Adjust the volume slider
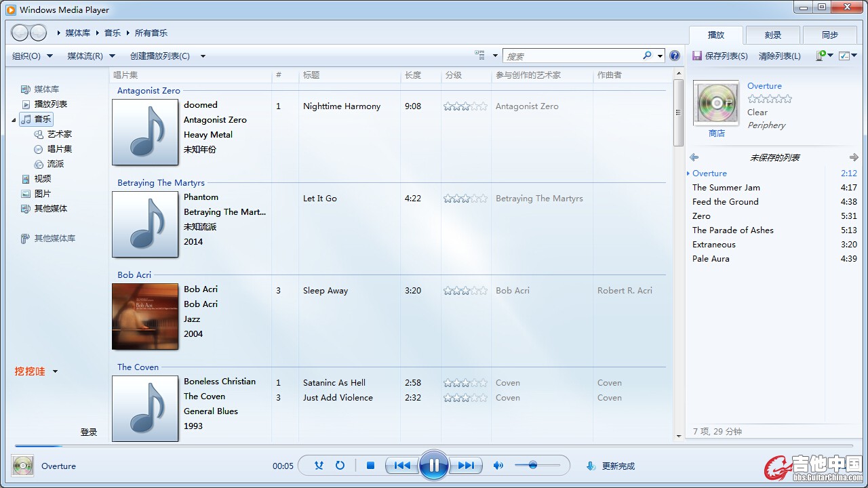Image resolution: width=868 pixels, height=488 pixels. pyautogui.click(x=537, y=465)
